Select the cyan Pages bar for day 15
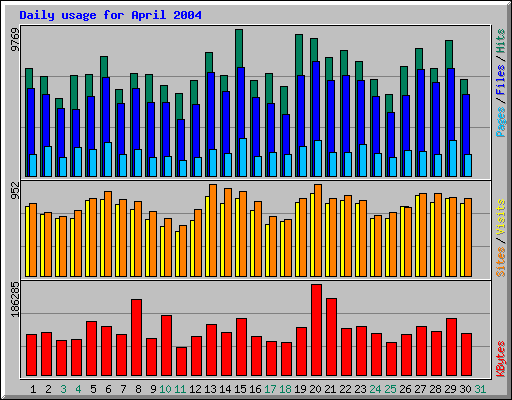 243,157
